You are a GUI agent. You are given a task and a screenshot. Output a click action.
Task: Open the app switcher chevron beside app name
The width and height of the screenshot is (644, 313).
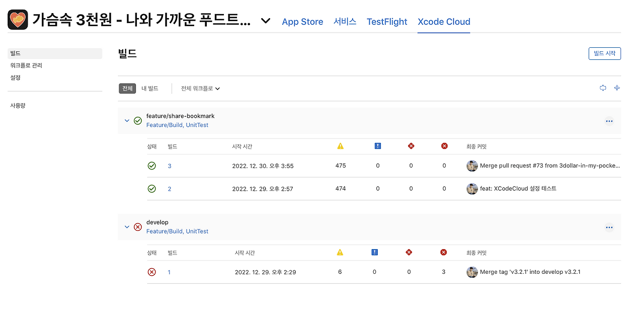266,21
